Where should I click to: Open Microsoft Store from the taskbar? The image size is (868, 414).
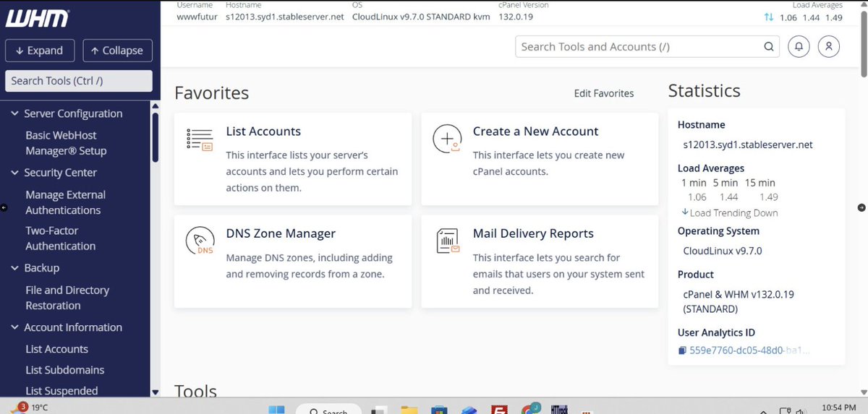(x=441, y=410)
